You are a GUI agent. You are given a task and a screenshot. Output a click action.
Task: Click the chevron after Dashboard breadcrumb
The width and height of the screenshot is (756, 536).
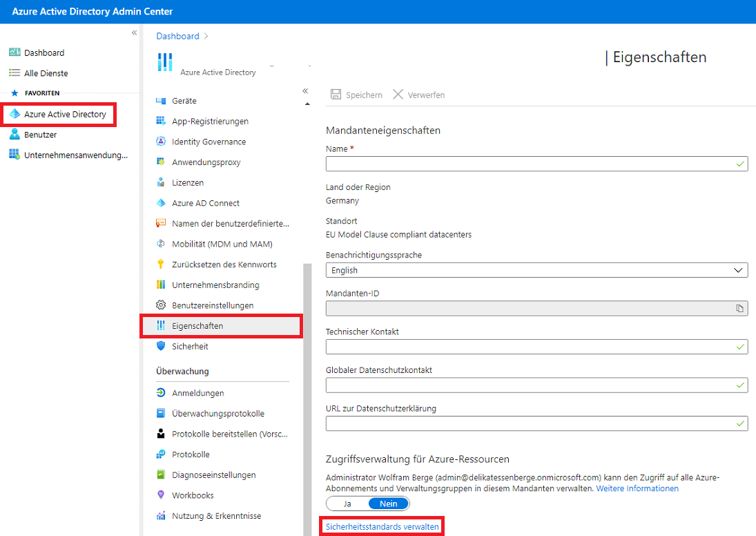tap(206, 36)
